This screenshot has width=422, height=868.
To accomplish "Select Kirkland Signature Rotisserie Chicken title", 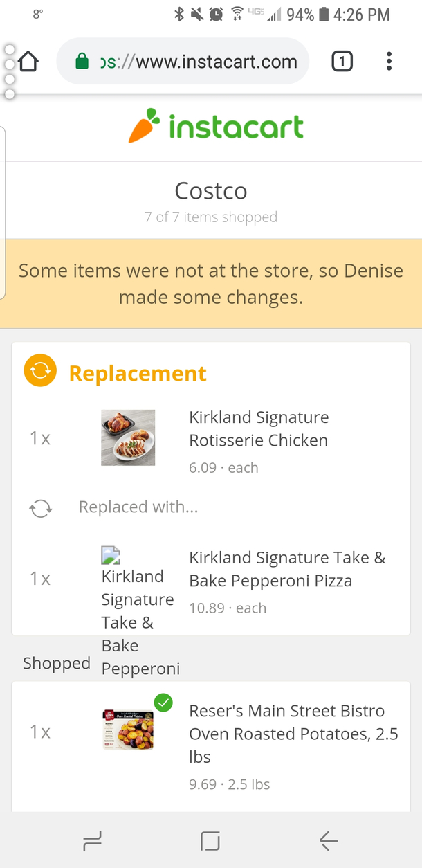I will 259,429.
